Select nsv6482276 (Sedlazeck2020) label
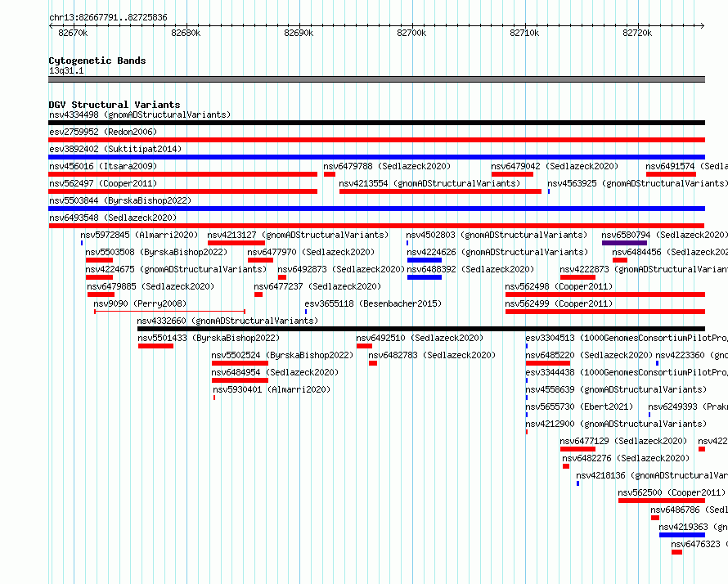The image size is (728, 584). point(626,458)
